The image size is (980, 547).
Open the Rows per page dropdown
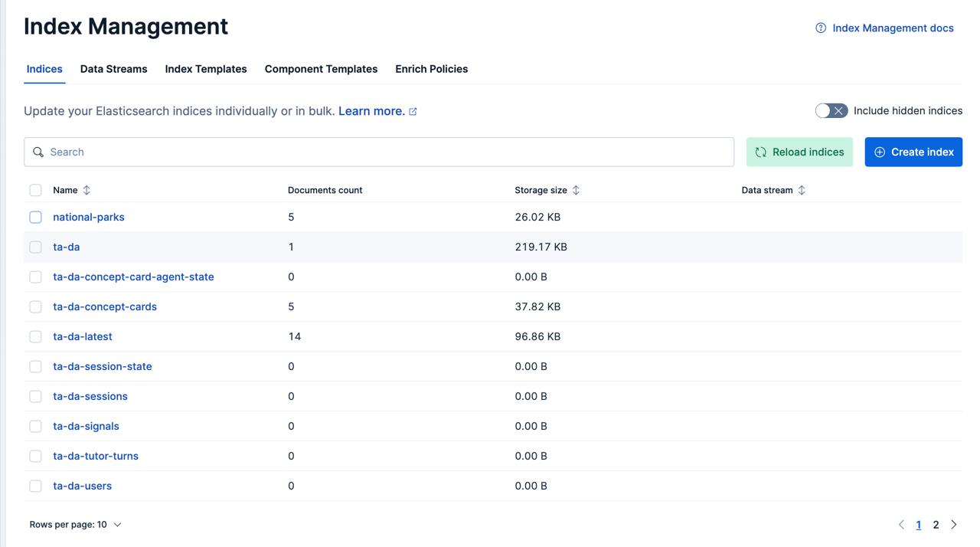click(x=76, y=525)
